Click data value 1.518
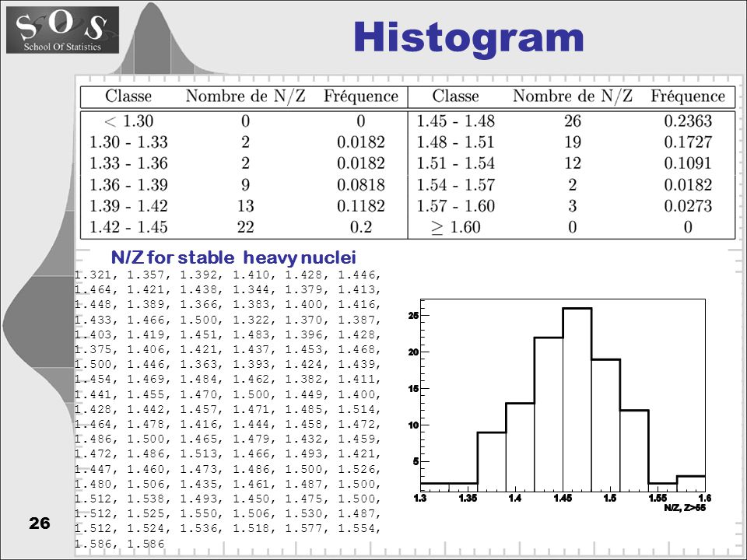Screen dimensions: 747x560 (251, 529)
